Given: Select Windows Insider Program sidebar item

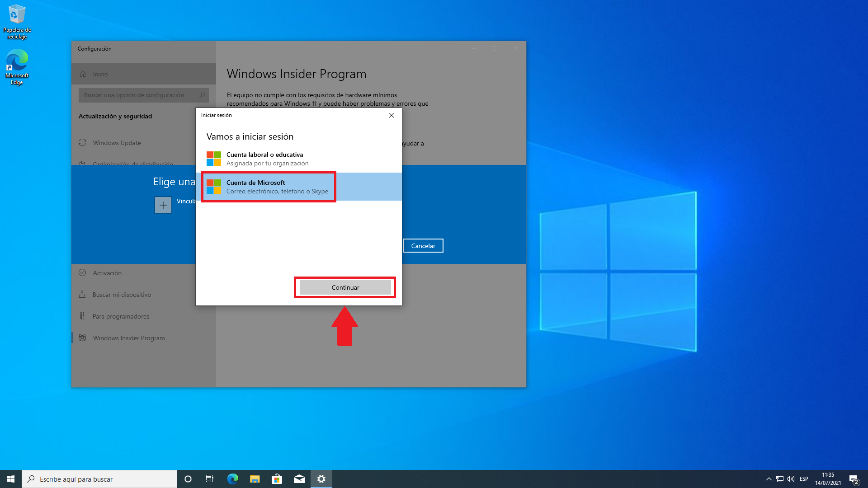Looking at the screenshot, I should tap(129, 338).
